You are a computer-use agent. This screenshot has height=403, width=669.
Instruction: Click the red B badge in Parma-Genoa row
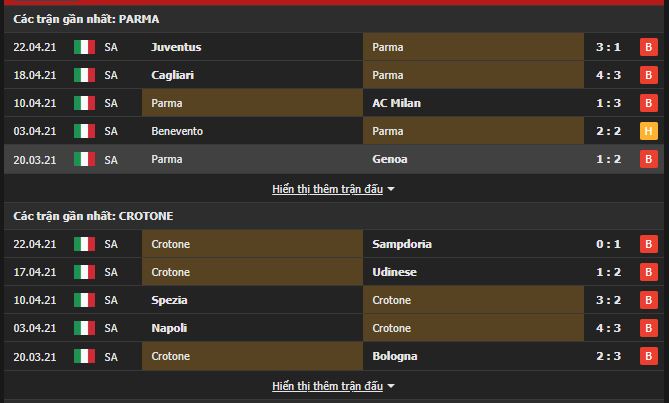[x=648, y=159]
